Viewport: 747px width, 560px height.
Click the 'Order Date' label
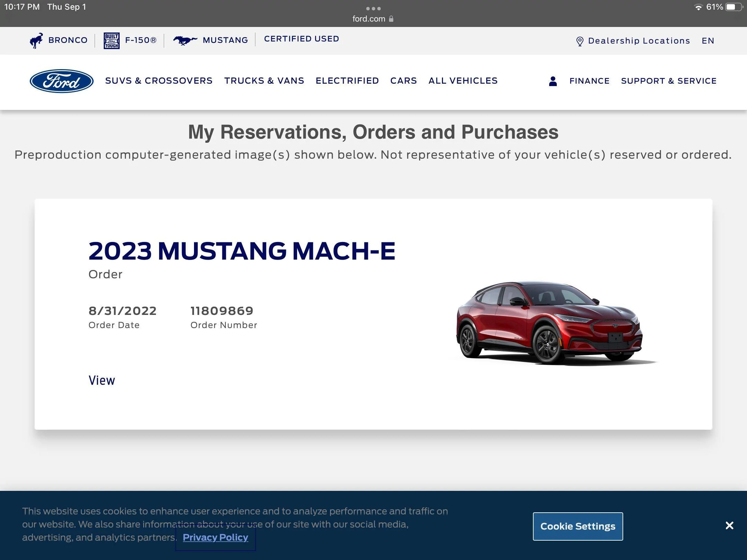click(114, 325)
